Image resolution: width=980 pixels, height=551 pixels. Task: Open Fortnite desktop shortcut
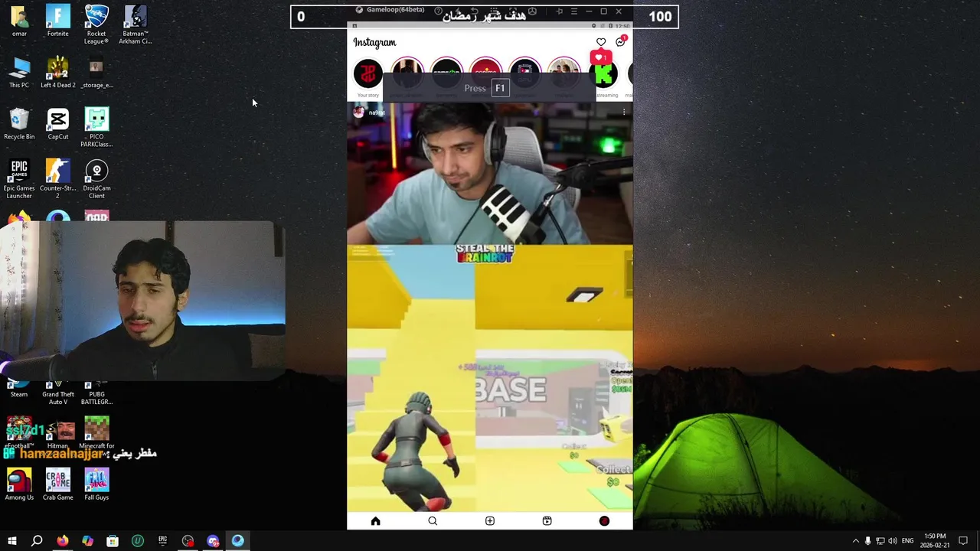[57, 21]
